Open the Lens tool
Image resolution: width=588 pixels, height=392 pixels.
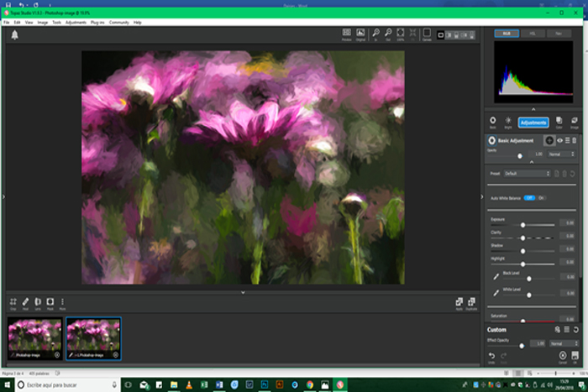point(38,301)
